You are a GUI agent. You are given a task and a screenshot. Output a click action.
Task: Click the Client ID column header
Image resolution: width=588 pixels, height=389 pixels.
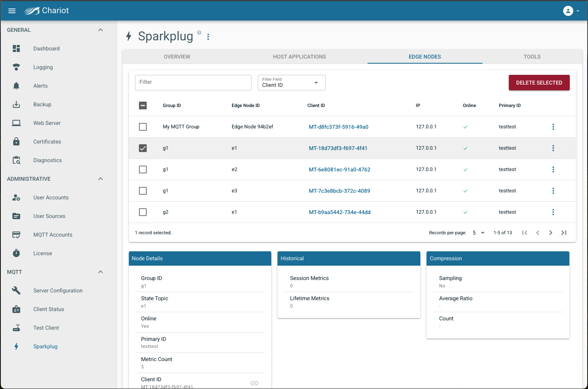316,105
